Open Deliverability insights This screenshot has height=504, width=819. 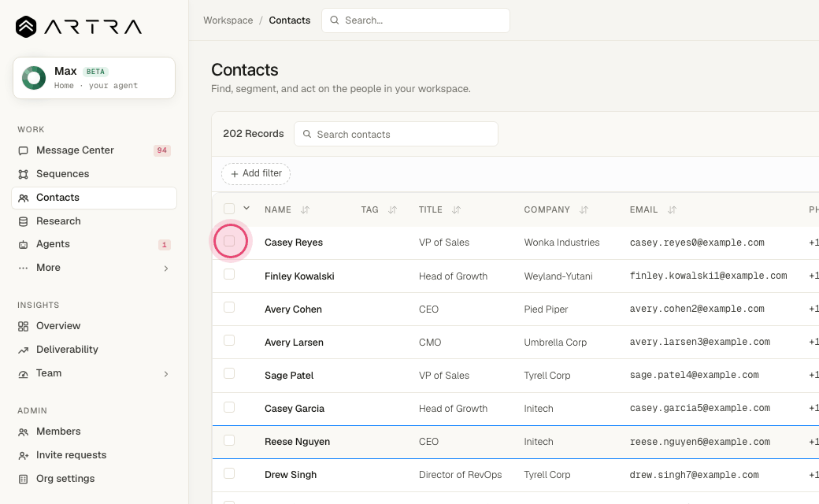[x=94, y=350]
